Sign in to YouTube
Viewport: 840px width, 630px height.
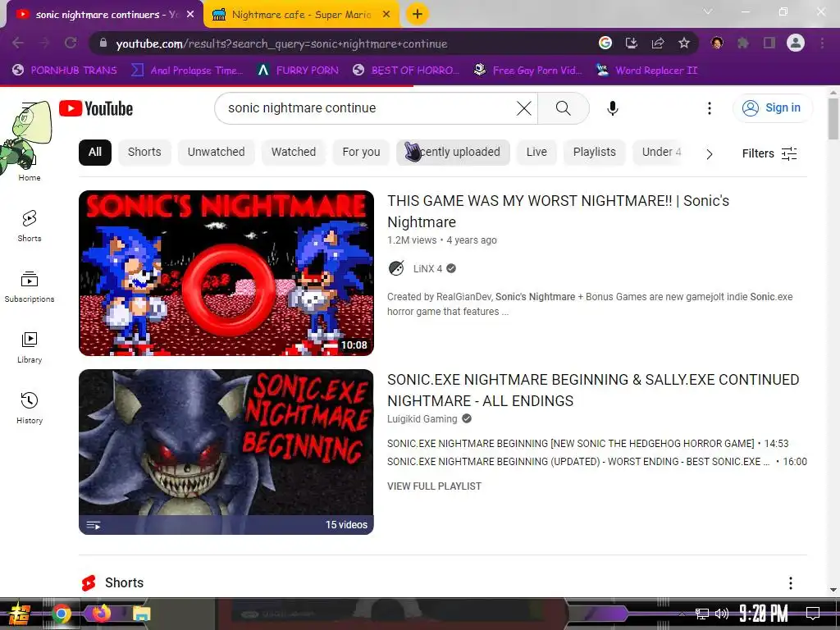(772, 107)
